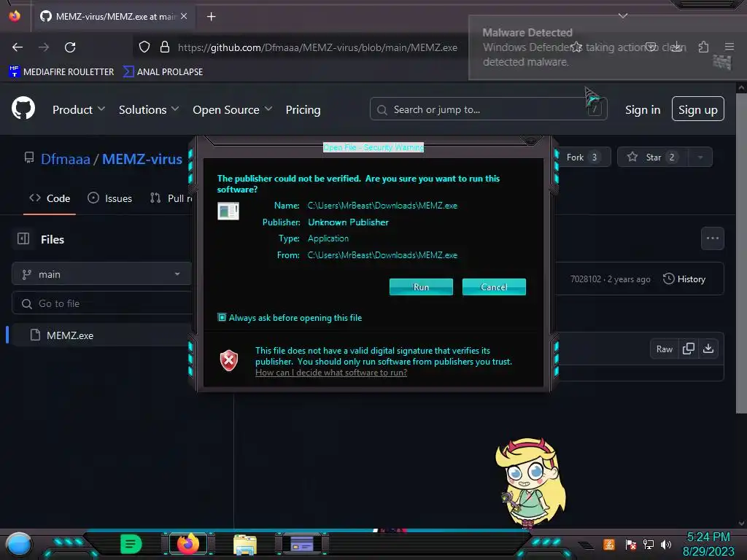This screenshot has width=747, height=560.
Task: Click the Star Butterfly desktop character
Action: pos(530,483)
